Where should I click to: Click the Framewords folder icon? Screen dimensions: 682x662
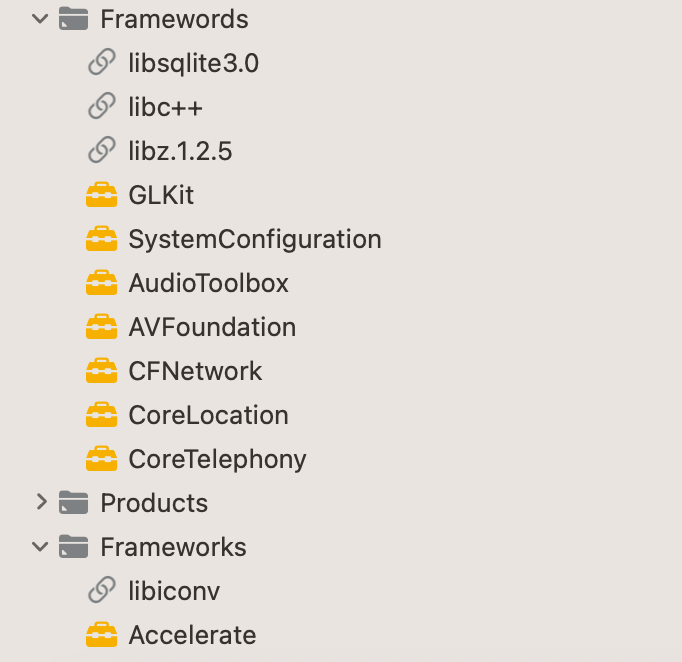point(74,19)
